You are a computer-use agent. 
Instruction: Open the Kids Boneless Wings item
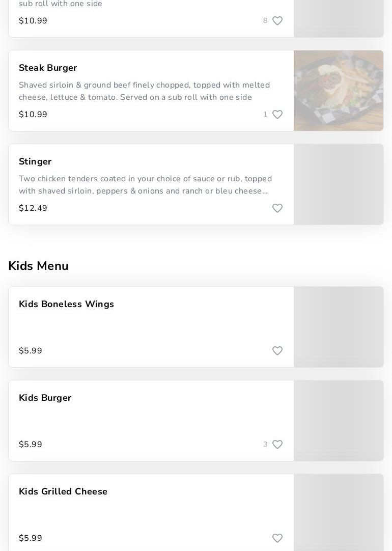(x=66, y=304)
